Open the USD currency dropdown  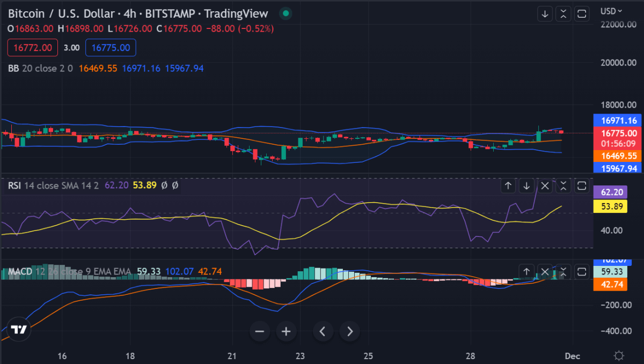point(611,11)
